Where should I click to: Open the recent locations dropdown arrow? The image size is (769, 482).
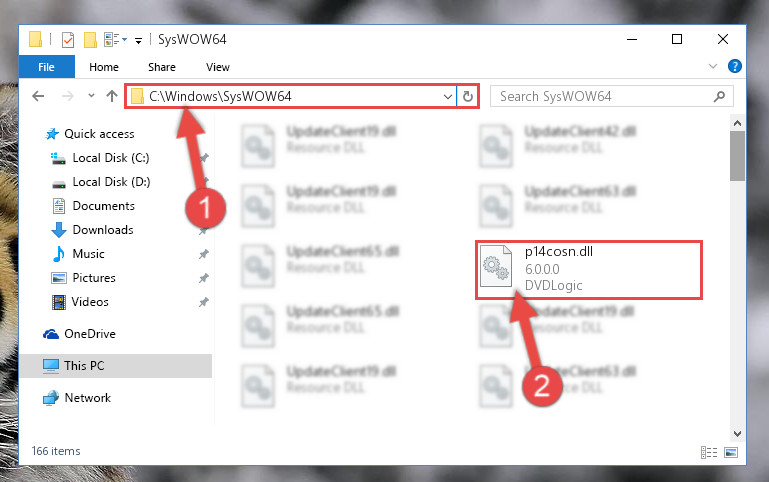point(91,96)
